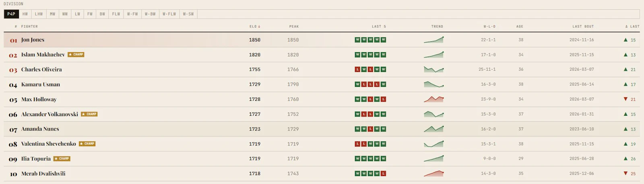Click CHAMP badge next to Valentina Shevchenko
644x184 pixels.
point(87,144)
